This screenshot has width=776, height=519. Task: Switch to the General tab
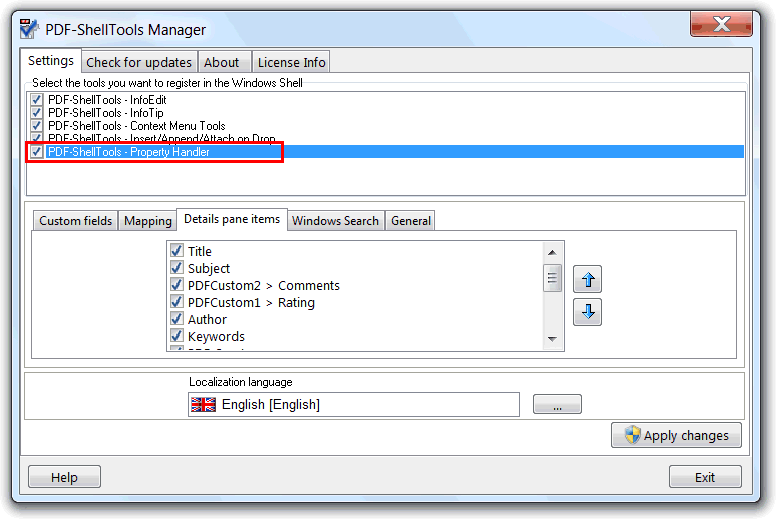pos(411,221)
